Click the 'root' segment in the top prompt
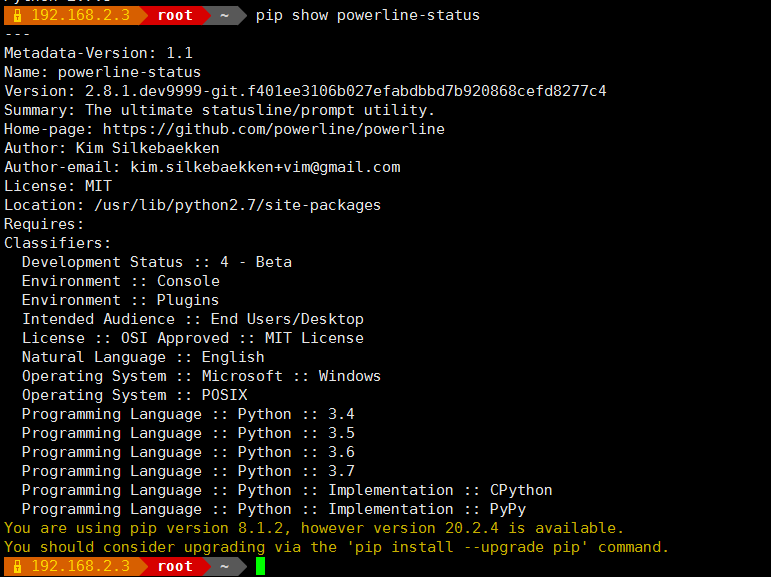This screenshot has height=577, width=771. click(175, 16)
